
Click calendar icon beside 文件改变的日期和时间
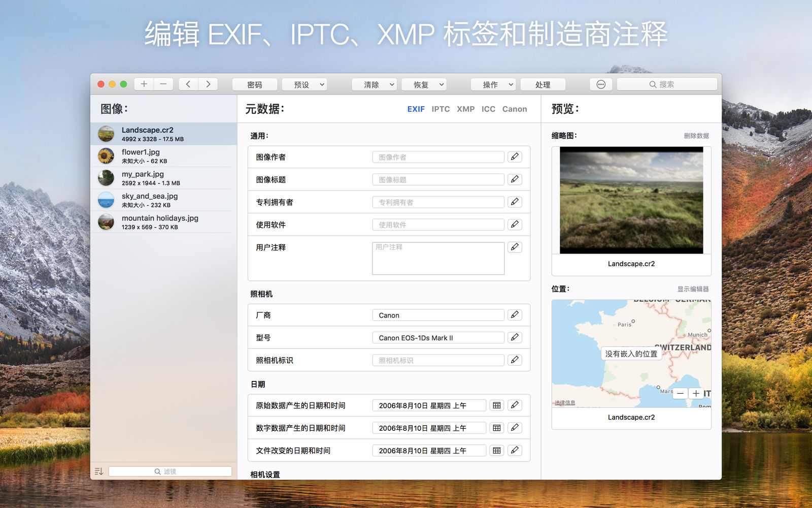click(497, 451)
